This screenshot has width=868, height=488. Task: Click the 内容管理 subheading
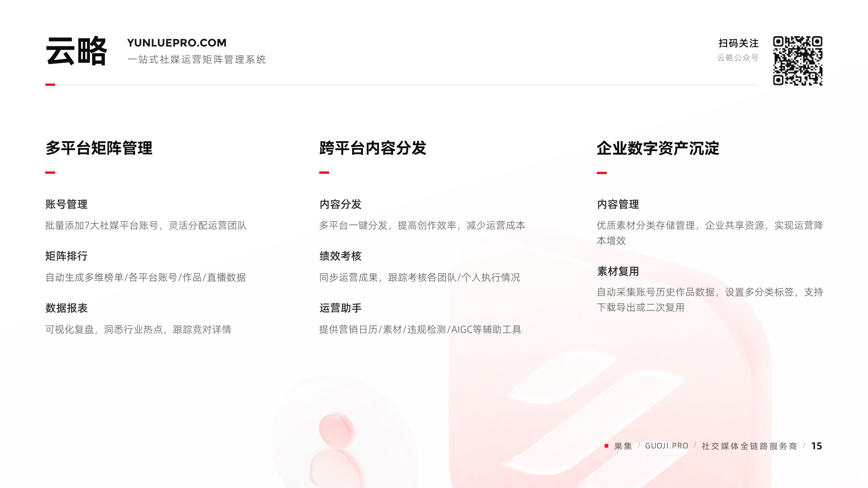click(x=618, y=204)
